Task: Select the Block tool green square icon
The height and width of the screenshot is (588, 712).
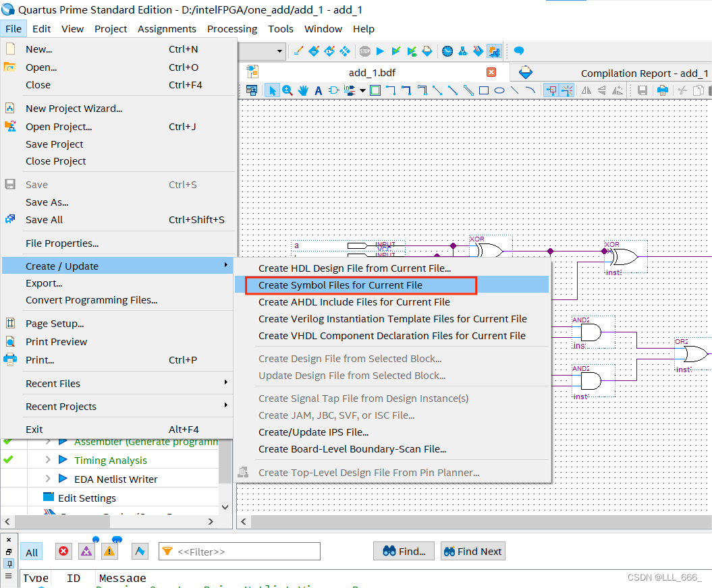Action: click(x=375, y=90)
